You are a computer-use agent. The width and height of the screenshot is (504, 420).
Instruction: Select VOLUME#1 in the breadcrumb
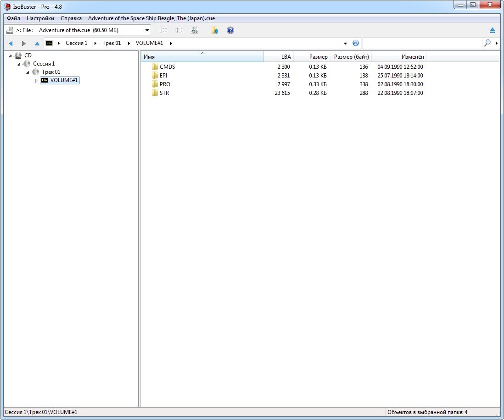click(149, 43)
